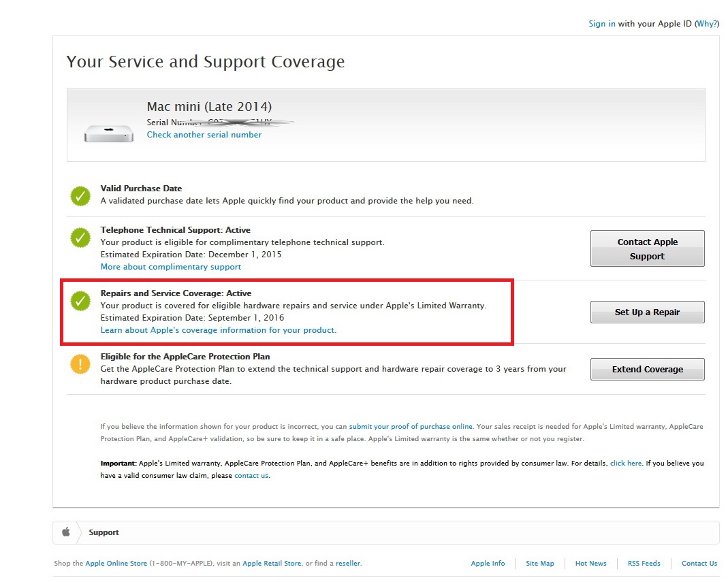Click the Your Service and Support Coverage heading
This screenshot has height=582, width=728.
206,62
